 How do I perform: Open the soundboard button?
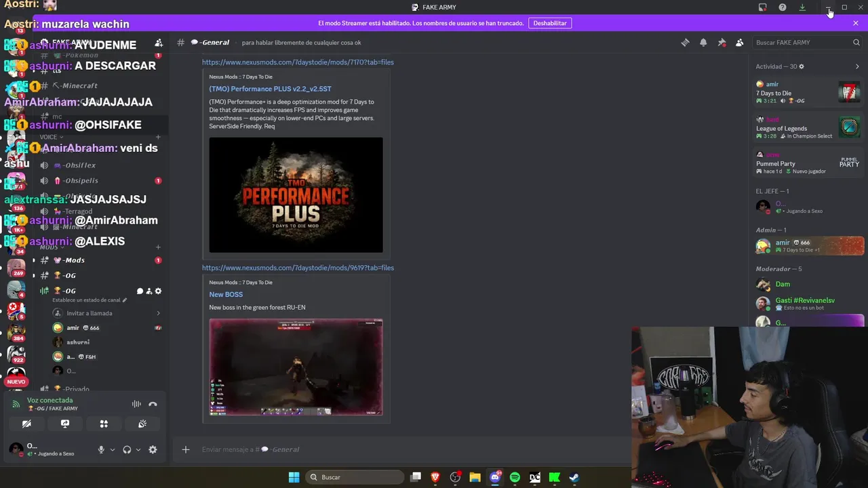click(x=142, y=424)
